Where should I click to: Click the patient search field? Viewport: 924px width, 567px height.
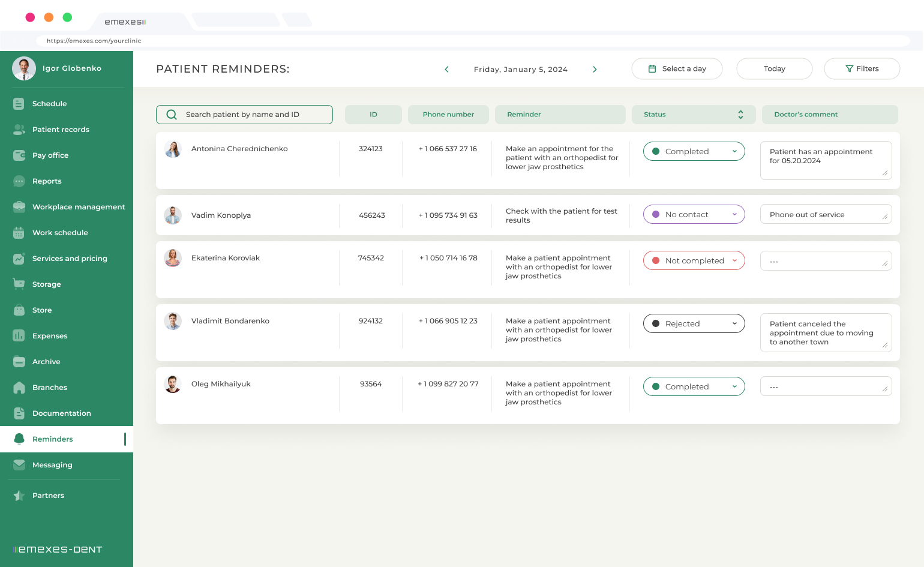244,115
